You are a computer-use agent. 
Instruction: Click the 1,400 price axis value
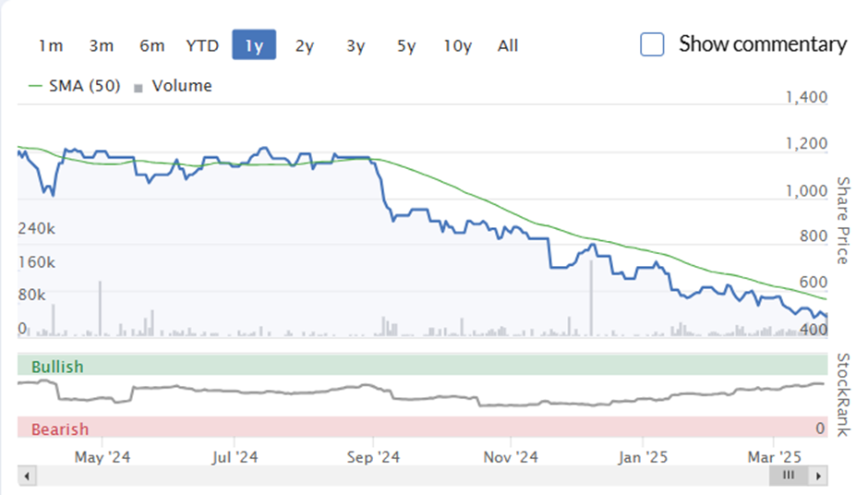click(x=806, y=98)
